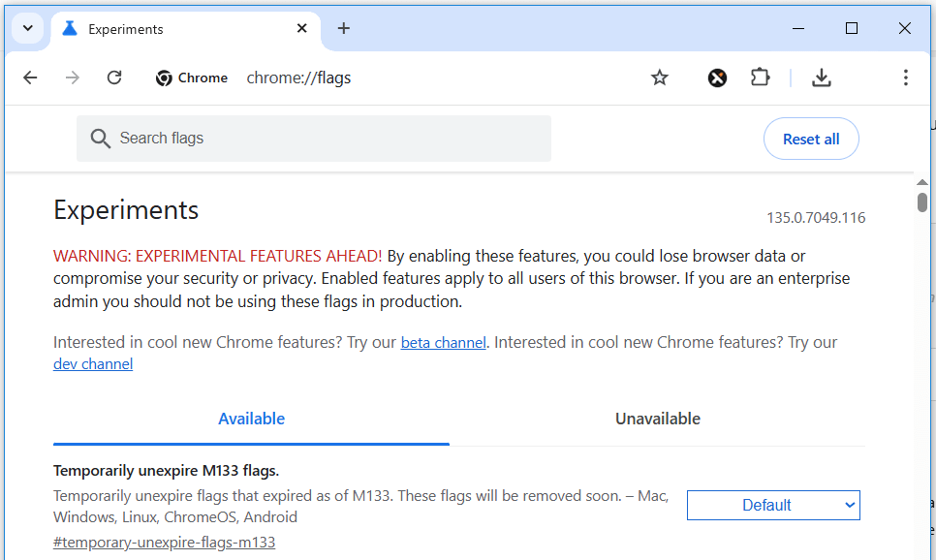
Task: Switch to the Available tab
Action: (x=251, y=420)
